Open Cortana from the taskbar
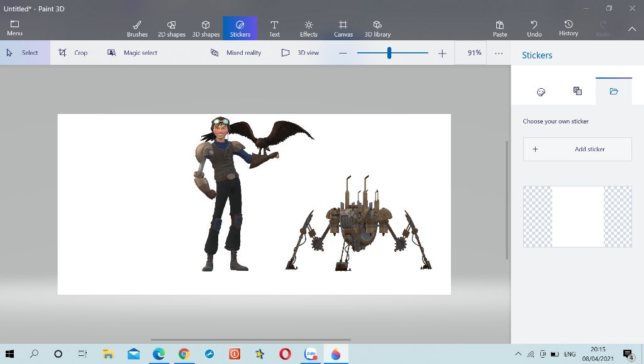The width and height of the screenshot is (644, 364). 58,354
